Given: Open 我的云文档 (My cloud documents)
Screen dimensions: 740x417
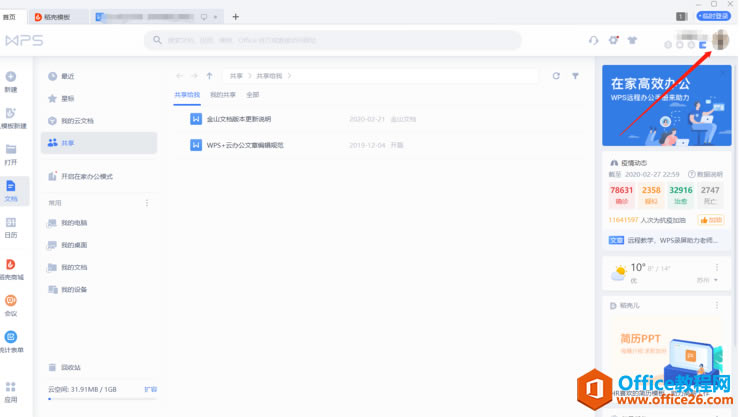Looking at the screenshot, I should pyautogui.click(x=77, y=121).
